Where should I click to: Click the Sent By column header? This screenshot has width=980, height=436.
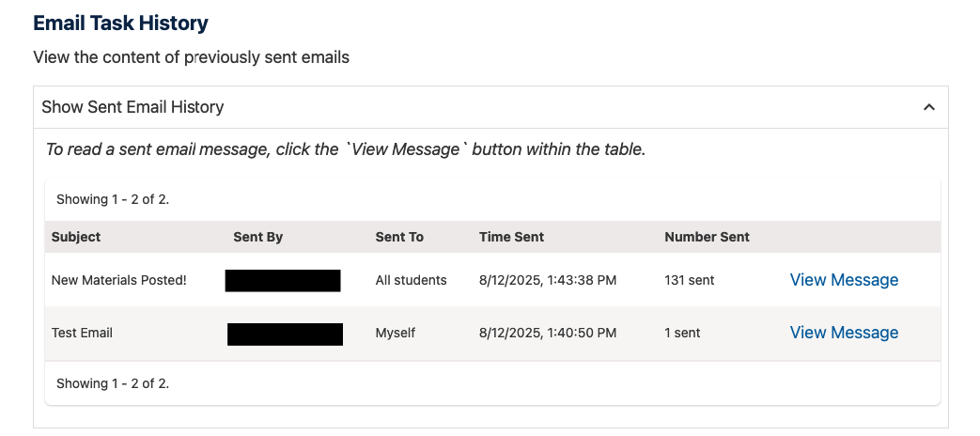tap(257, 237)
